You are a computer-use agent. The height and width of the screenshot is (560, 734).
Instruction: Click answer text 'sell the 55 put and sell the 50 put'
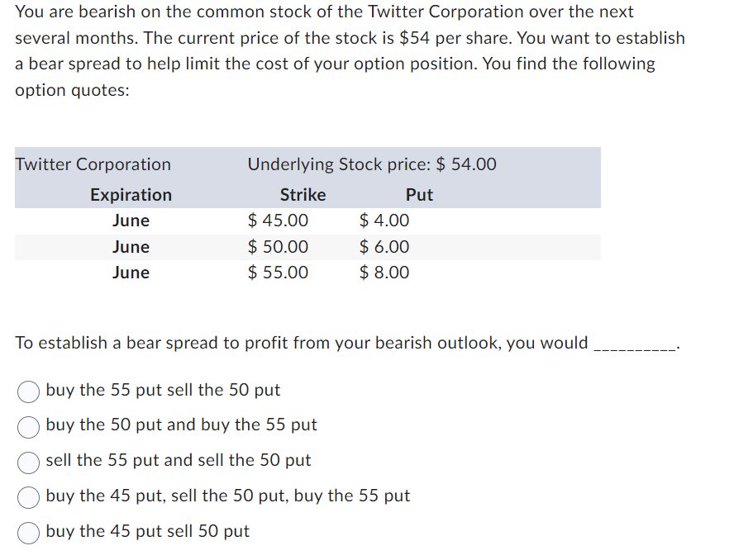[x=179, y=460]
